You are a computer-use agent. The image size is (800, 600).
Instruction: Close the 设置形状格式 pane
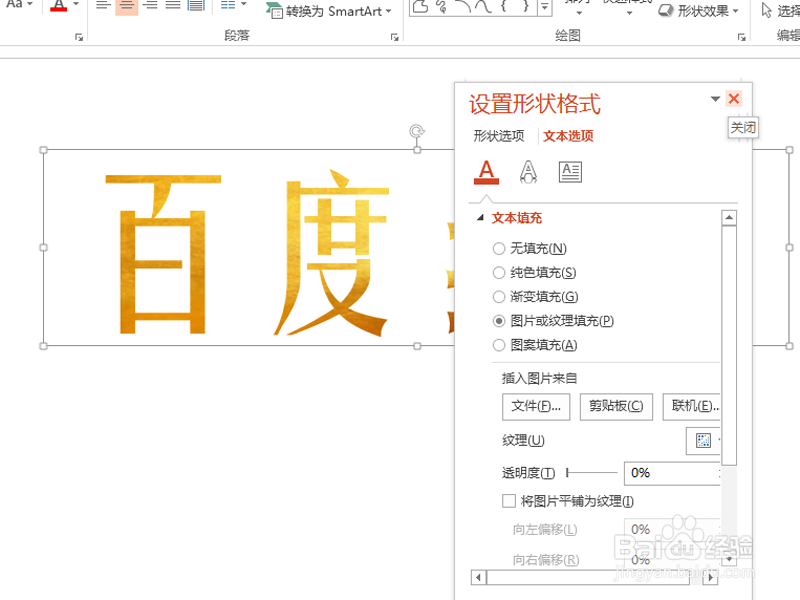(734, 98)
